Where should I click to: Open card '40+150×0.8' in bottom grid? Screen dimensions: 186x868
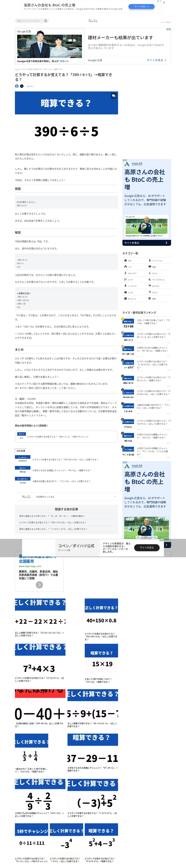[101, 619]
